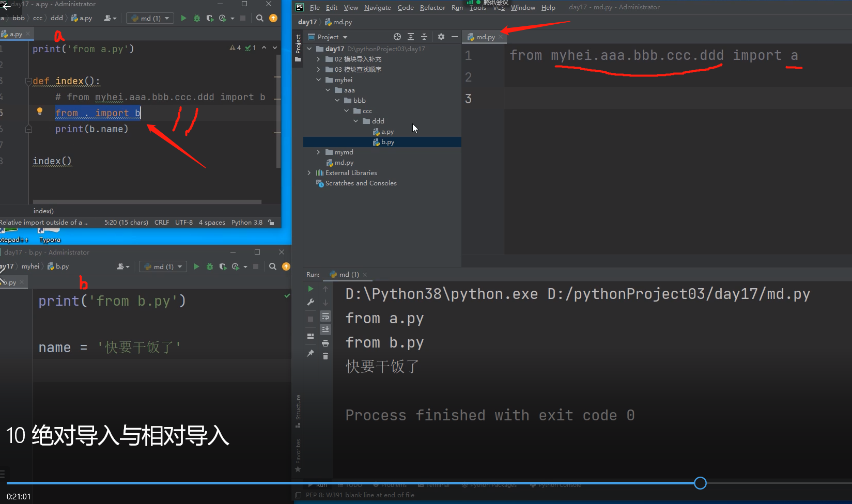This screenshot has width=852, height=504.
Task: Clear Run output with the trash icon
Action: click(326, 356)
